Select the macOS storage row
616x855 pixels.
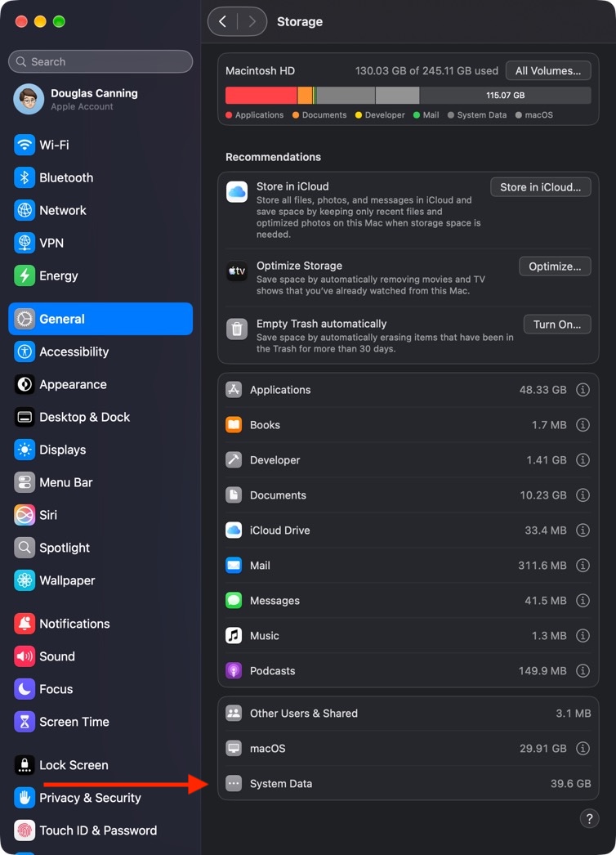click(x=408, y=748)
